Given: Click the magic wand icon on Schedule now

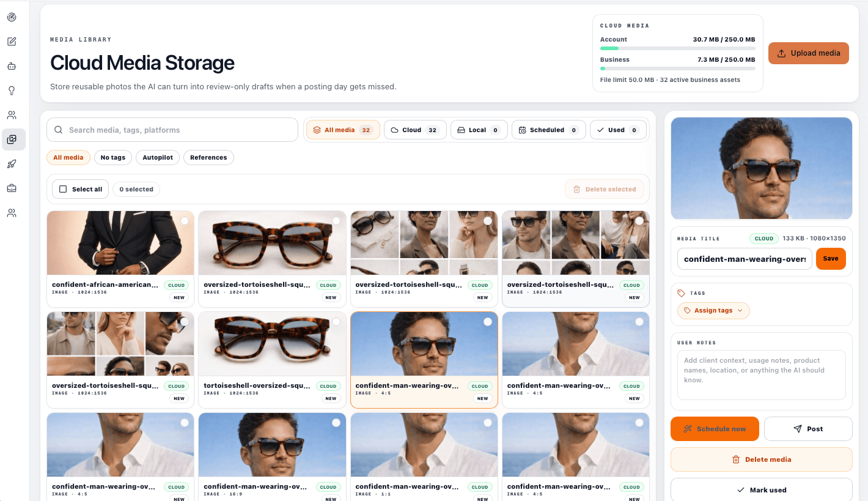Looking at the screenshot, I should [688, 429].
